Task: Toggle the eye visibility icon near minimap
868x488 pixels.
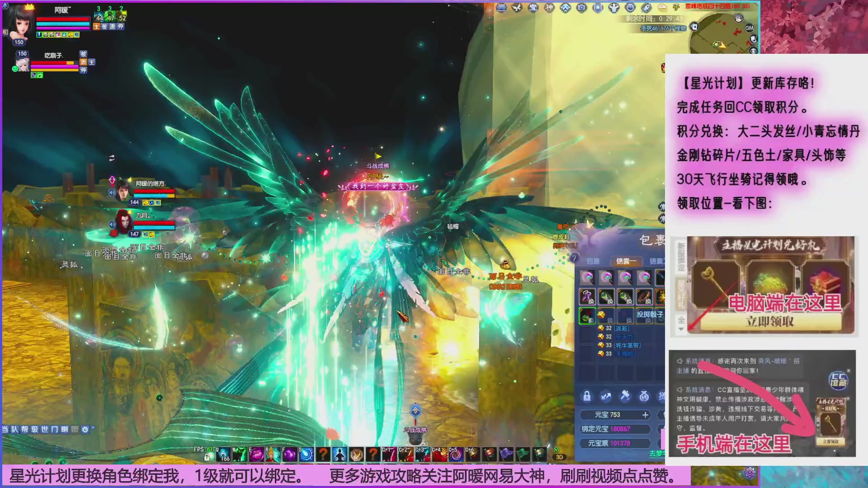Action: pos(753,51)
